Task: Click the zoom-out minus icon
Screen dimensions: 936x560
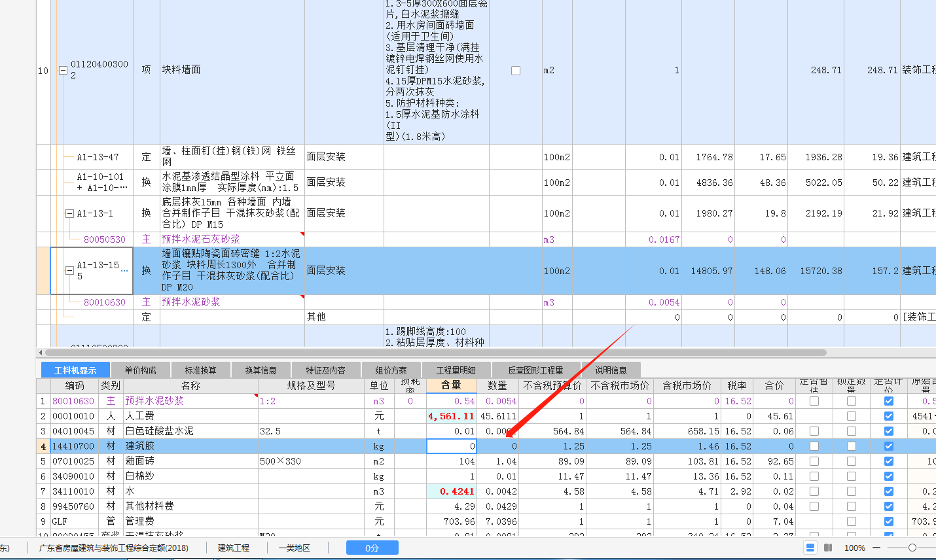Action: click(877, 548)
